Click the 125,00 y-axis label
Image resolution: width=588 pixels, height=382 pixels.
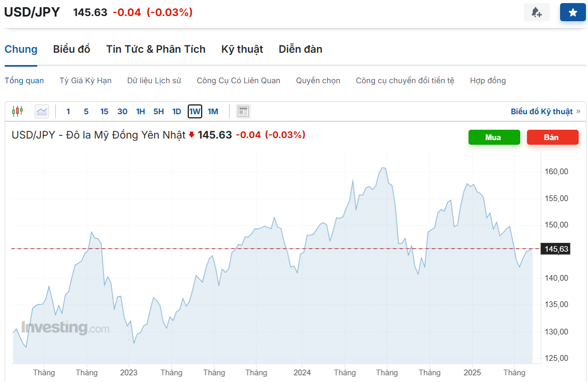click(x=556, y=358)
